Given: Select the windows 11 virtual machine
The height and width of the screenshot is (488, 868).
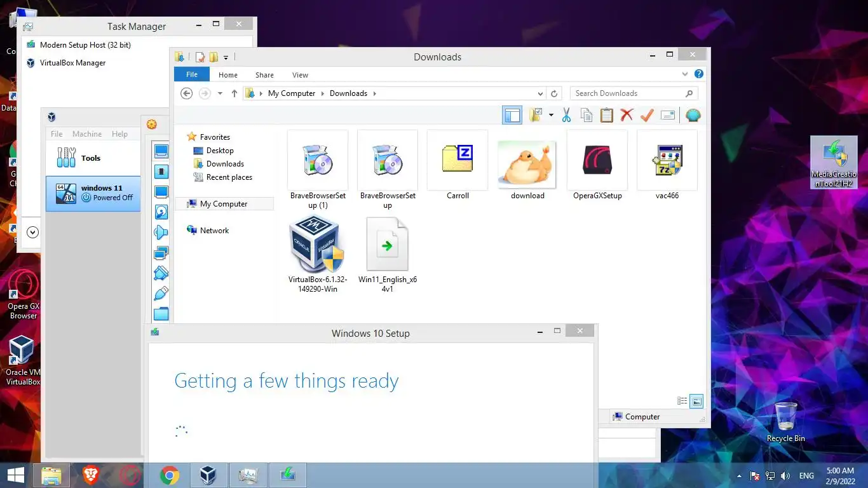Looking at the screenshot, I should point(93,193).
